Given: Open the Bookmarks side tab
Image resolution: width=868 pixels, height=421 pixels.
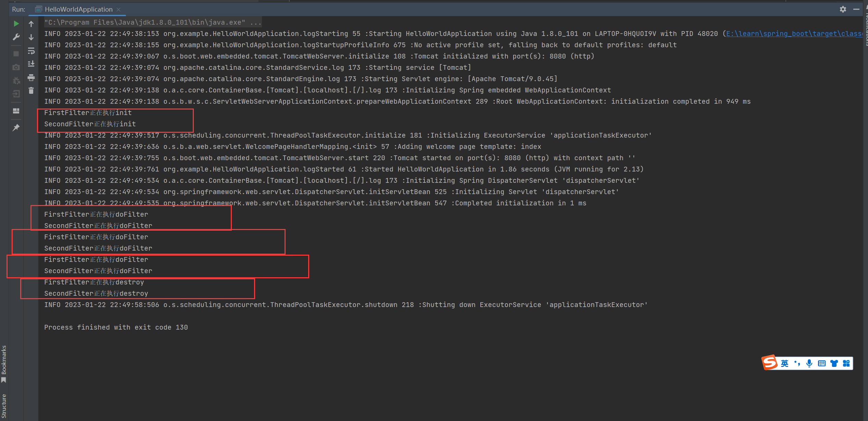Looking at the screenshot, I should coord(4,363).
